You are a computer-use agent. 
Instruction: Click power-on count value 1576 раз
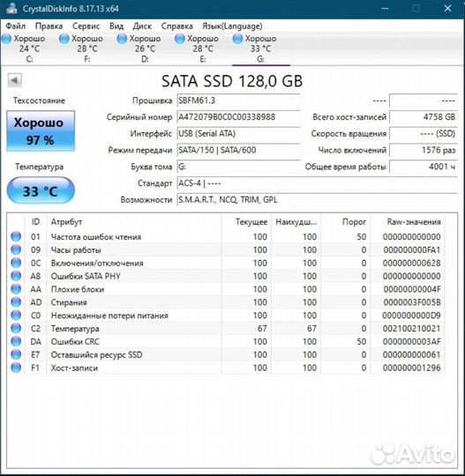[x=424, y=150]
